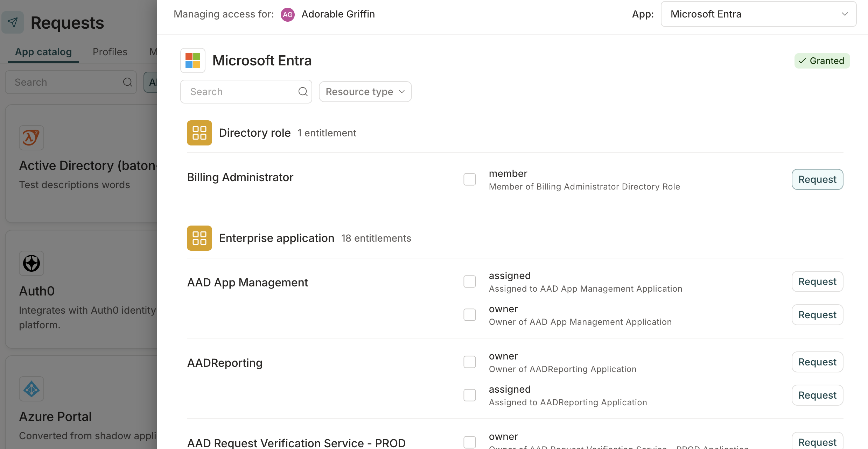Open the Auth0 app card title
Image resolution: width=868 pixels, height=449 pixels.
pos(37,291)
